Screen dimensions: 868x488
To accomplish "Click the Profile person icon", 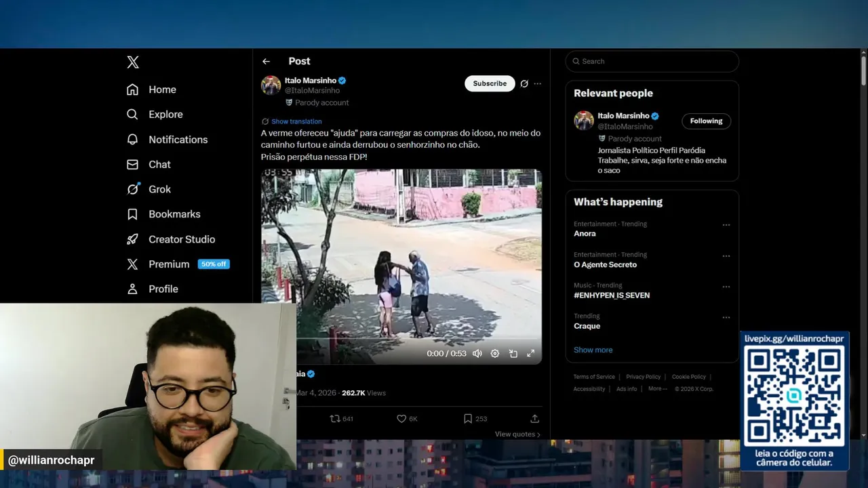I will point(132,289).
